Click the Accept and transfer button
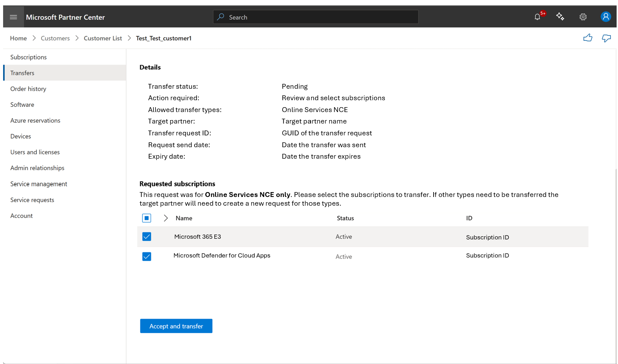 [x=176, y=326]
